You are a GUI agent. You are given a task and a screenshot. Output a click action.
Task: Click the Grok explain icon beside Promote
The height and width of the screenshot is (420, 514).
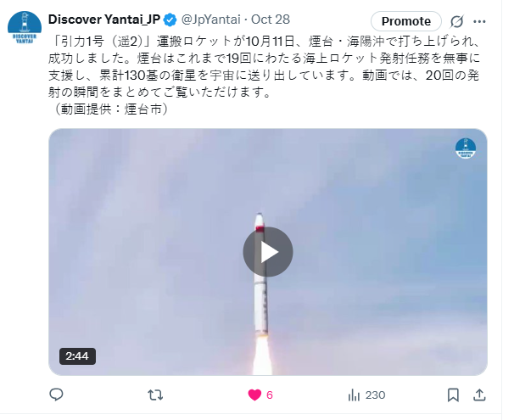(456, 22)
